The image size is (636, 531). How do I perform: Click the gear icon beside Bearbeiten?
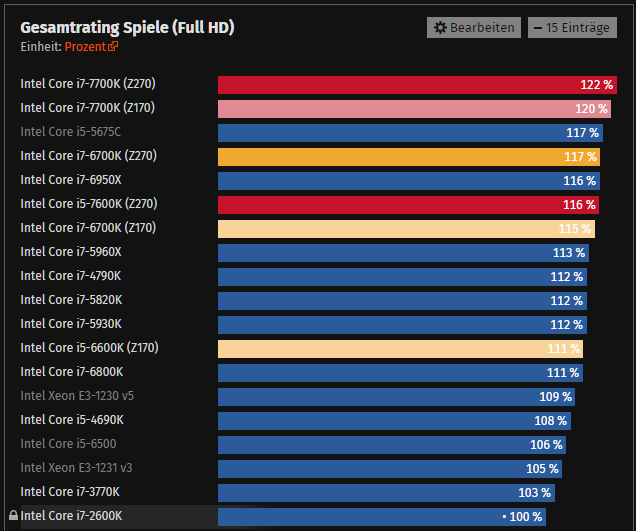pyautogui.click(x=439, y=28)
